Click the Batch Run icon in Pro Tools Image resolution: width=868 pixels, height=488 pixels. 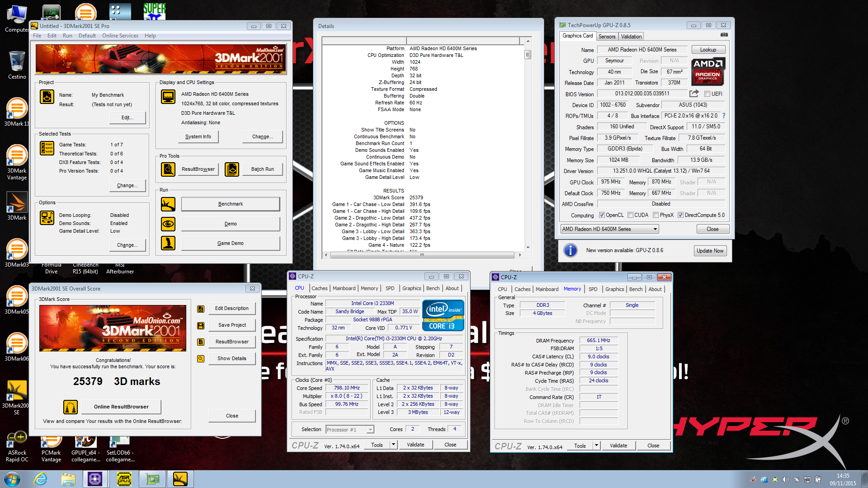click(x=232, y=169)
